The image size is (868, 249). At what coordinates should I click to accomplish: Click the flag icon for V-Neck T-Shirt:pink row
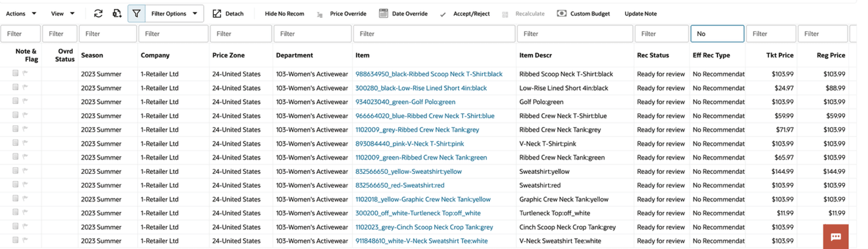[x=25, y=144]
